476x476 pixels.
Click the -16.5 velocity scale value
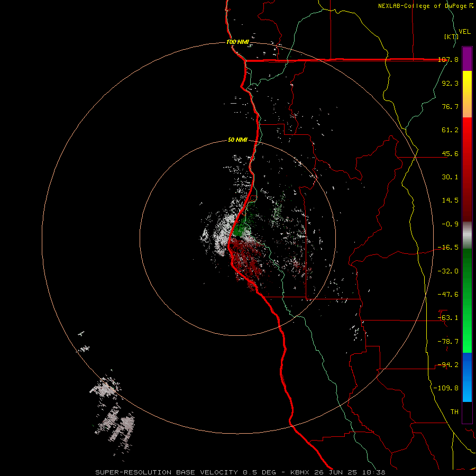click(x=448, y=248)
